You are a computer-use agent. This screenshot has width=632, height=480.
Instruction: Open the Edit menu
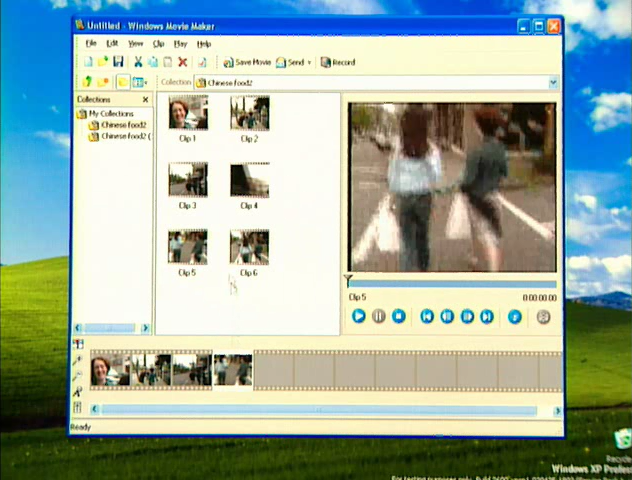(x=112, y=44)
